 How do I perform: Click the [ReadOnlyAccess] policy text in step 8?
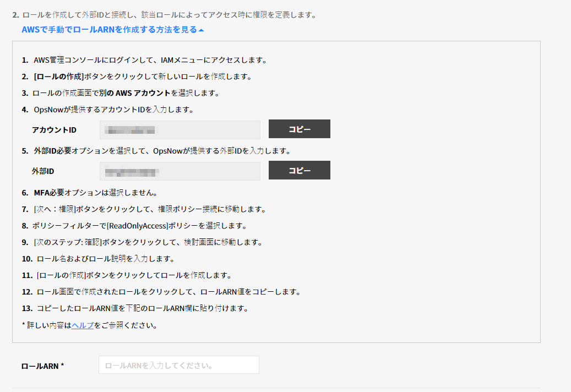point(148,226)
